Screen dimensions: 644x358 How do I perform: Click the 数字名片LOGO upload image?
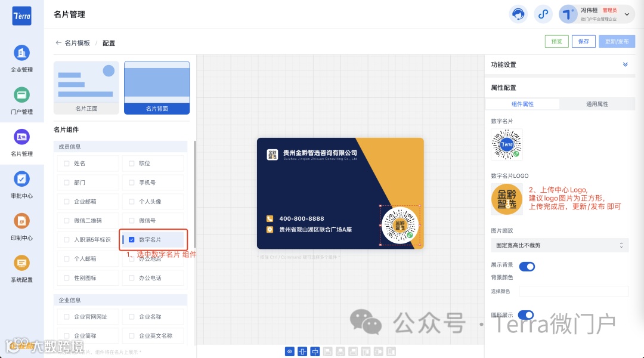tap(507, 199)
